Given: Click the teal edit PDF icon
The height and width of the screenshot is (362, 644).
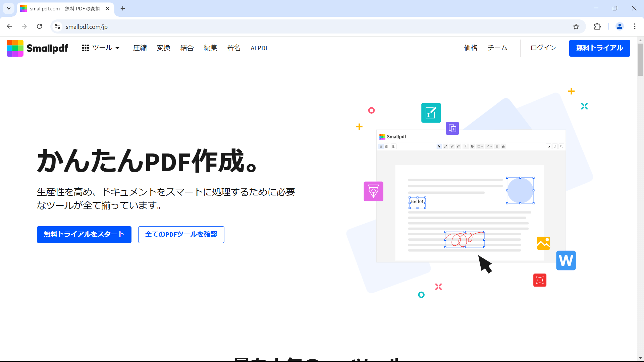Looking at the screenshot, I should 431,113.
